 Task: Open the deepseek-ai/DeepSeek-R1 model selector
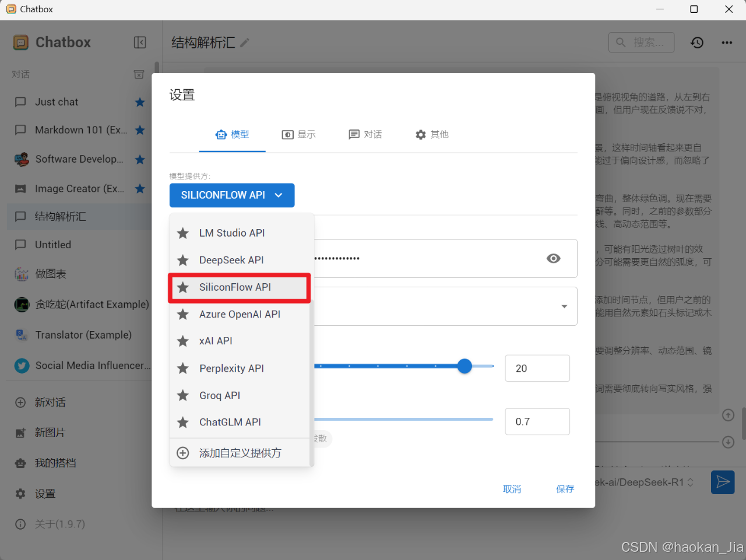(x=645, y=482)
